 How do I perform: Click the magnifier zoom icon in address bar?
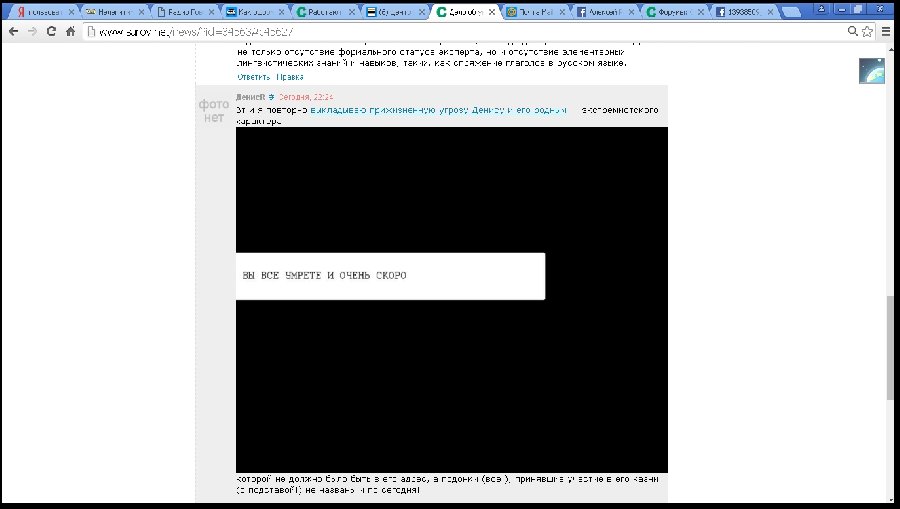852,31
